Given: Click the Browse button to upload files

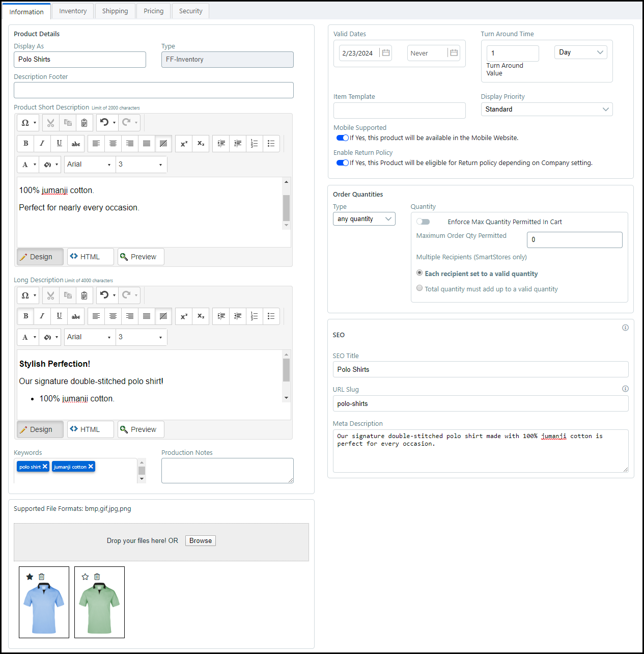Looking at the screenshot, I should coord(201,541).
